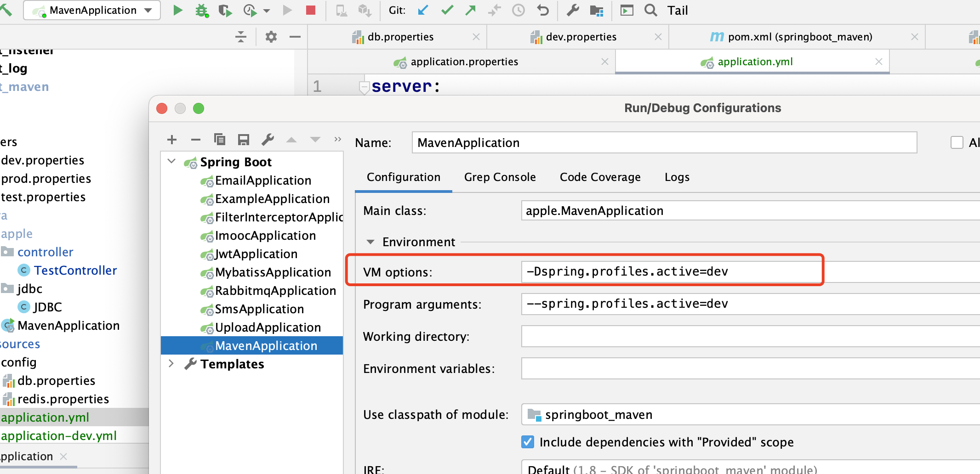
Task: Copy the selected run configuration
Action: (220, 139)
